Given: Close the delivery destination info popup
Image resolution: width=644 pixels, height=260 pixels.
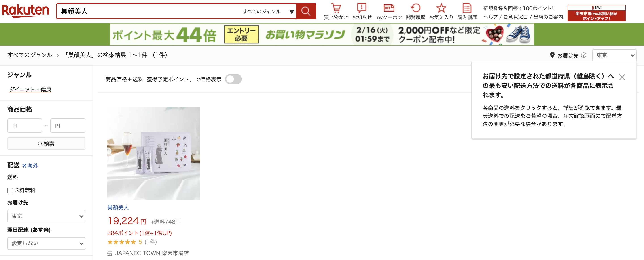Looking at the screenshot, I should pos(622,78).
